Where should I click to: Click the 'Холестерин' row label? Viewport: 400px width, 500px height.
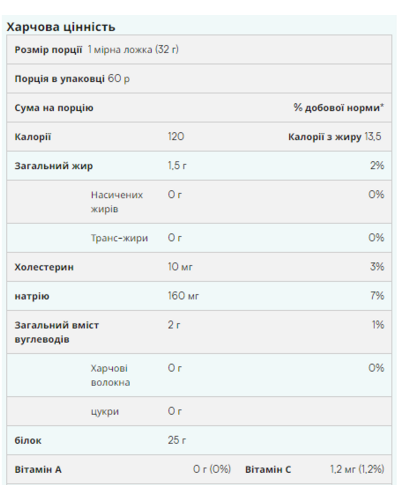[44, 267]
